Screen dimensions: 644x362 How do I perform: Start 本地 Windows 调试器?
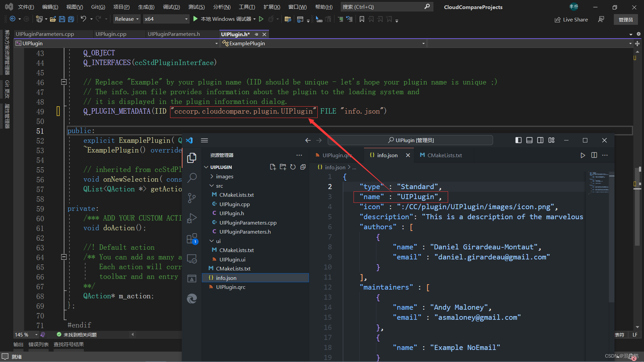[222, 19]
